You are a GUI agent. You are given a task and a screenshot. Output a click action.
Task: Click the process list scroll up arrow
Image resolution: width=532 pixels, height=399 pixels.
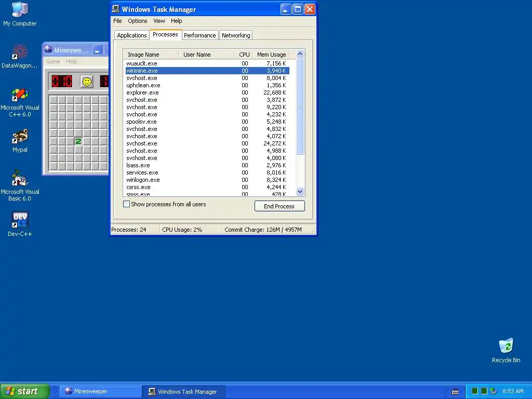click(x=300, y=54)
